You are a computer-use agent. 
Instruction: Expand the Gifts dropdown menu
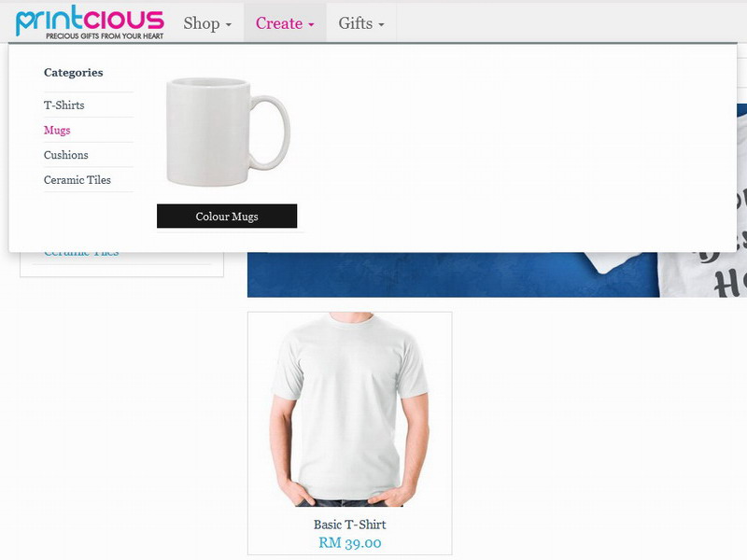[361, 22]
